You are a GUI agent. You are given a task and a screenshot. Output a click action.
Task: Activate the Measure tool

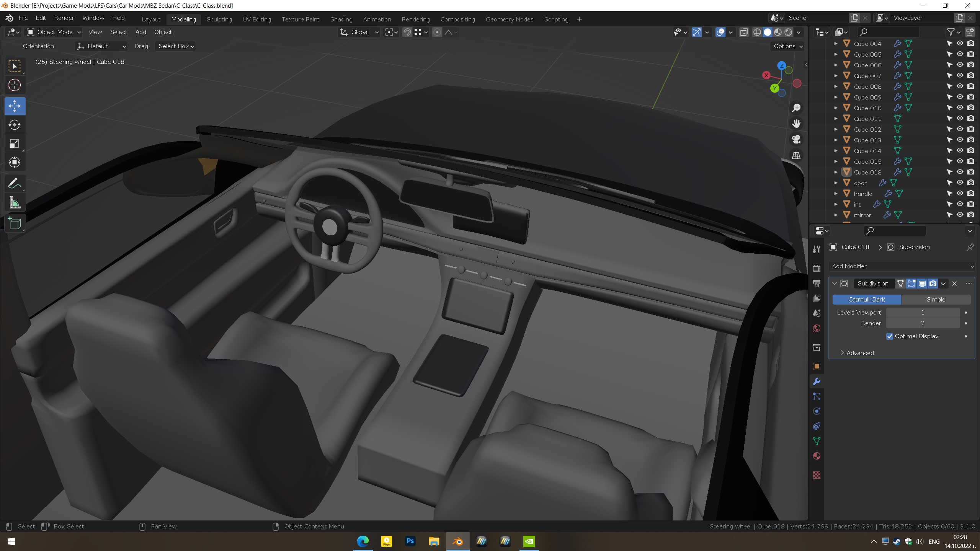[15, 203]
